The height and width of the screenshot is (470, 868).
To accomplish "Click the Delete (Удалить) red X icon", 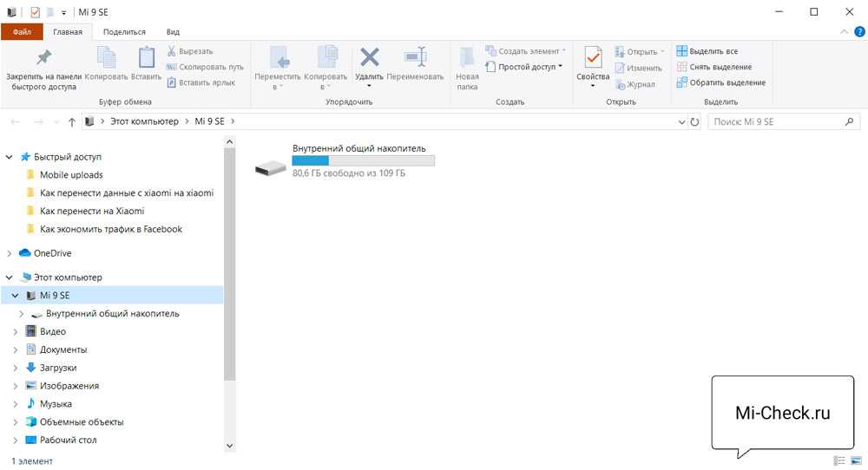I will pyautogui.click(x=370, y=57).
